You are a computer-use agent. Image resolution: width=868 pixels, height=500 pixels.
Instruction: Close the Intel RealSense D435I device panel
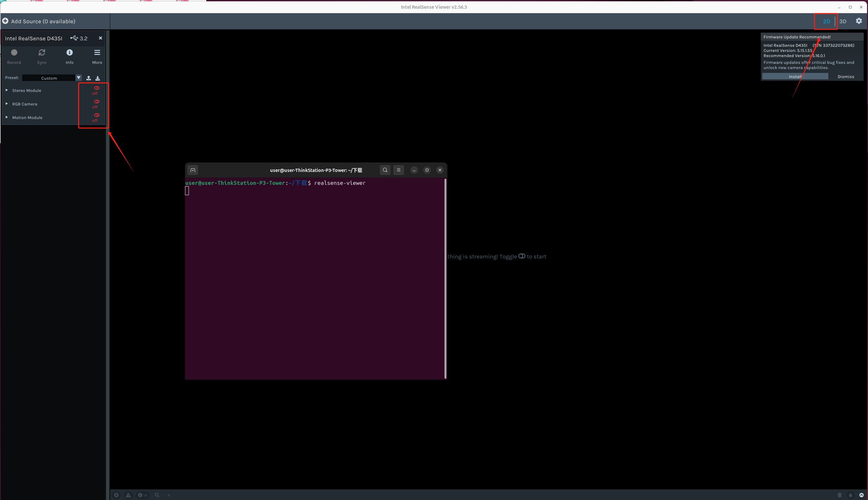(101, 38)
